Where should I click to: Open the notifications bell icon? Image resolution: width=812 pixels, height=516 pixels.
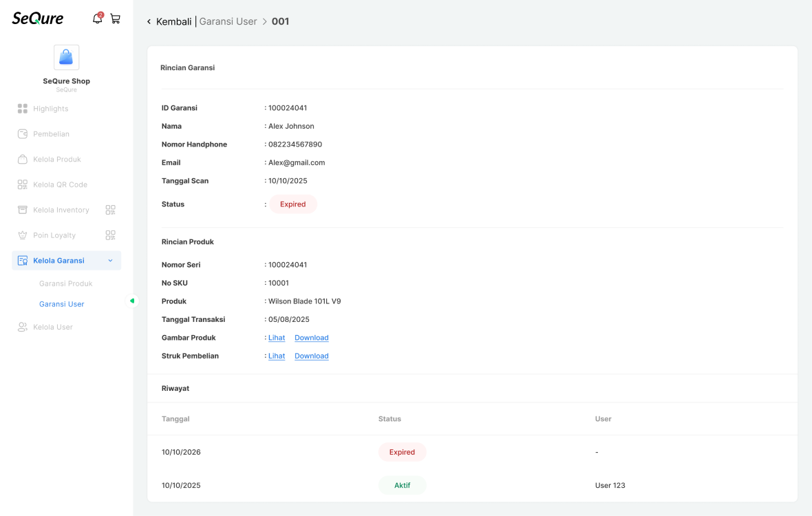(x=97, y=19)
